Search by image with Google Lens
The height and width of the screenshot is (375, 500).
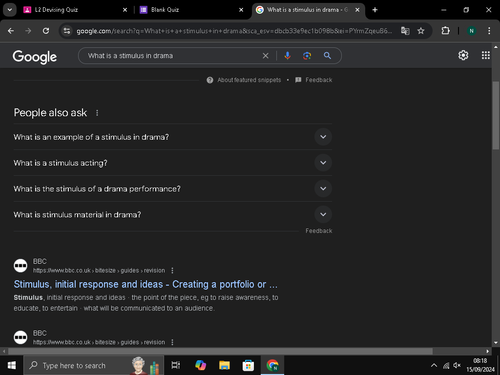pyautogui.click(x=307, y=56)
